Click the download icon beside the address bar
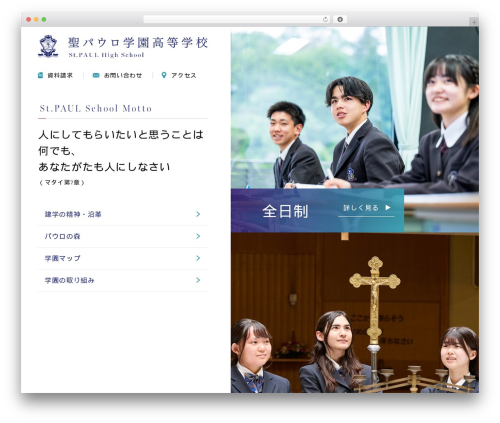 click(x=340, y=19)
